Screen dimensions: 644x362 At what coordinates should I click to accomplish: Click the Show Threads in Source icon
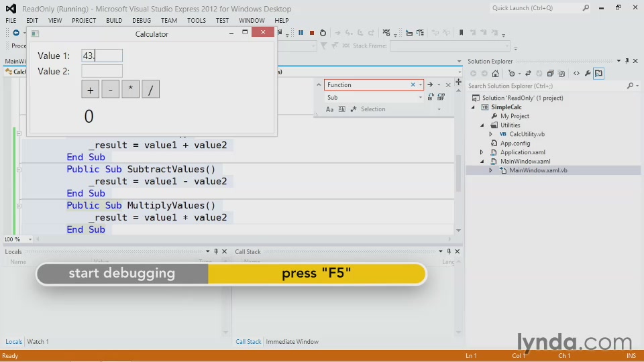(x=386, y=33)
